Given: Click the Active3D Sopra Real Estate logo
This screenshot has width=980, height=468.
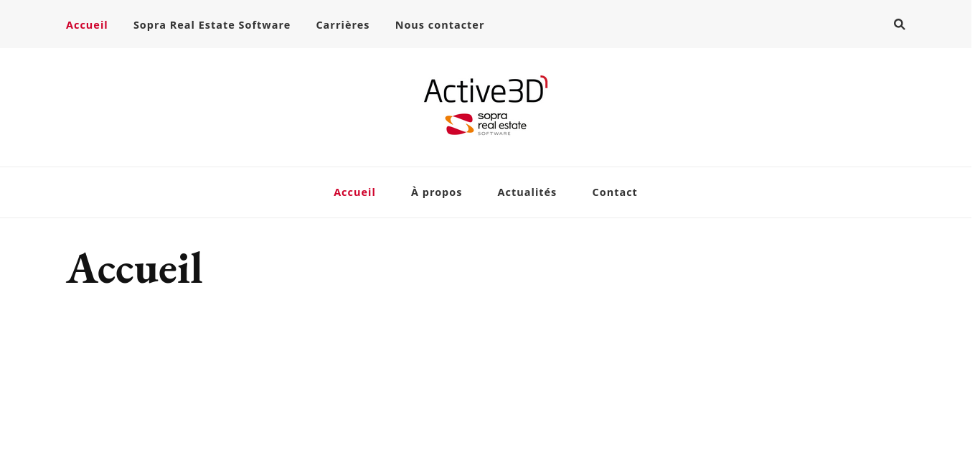Looking at the screenshot, I should [x=486, y=106].
